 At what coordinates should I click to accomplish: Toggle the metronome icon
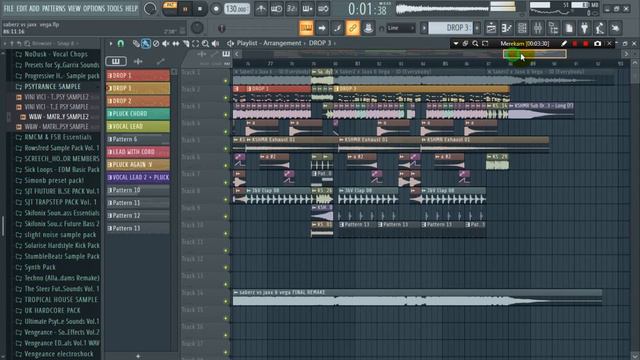coord(261,9)
